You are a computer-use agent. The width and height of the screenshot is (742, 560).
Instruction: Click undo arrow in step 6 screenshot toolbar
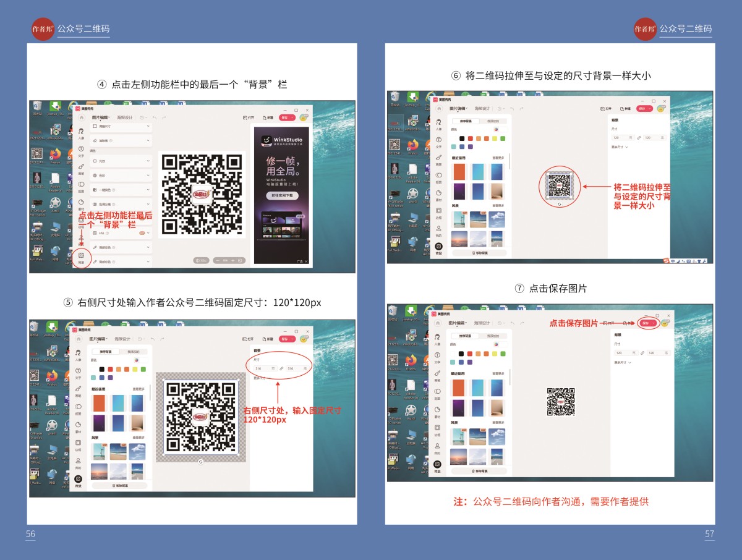point(512,108)
